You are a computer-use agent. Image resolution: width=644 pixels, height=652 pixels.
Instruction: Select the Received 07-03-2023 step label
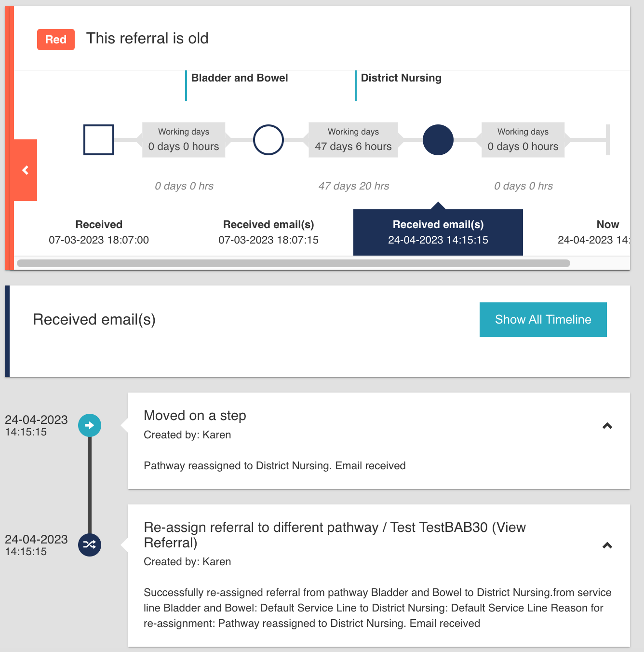[99, 232]
